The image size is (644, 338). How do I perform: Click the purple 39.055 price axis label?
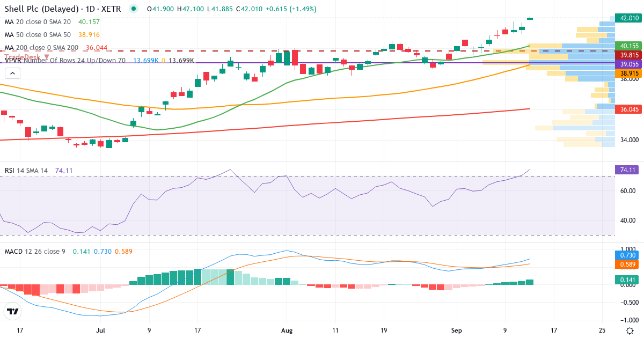tap(629, 63)
